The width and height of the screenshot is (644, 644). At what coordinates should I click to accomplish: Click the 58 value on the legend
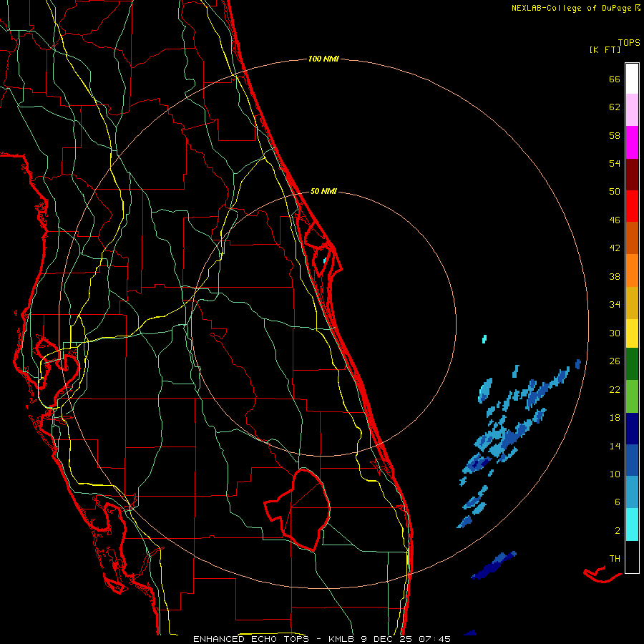click(615, 135)
